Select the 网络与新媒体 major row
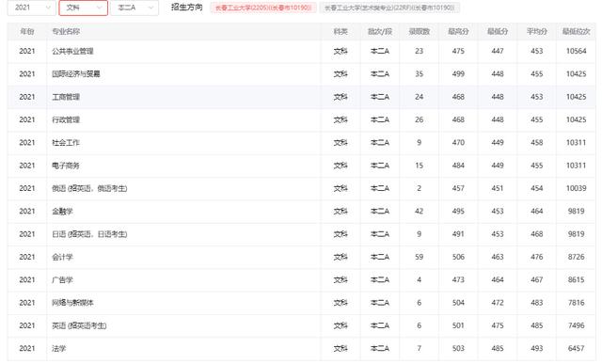Image resolution: width=602 pixels, height=364 pixels. point(301,303)
